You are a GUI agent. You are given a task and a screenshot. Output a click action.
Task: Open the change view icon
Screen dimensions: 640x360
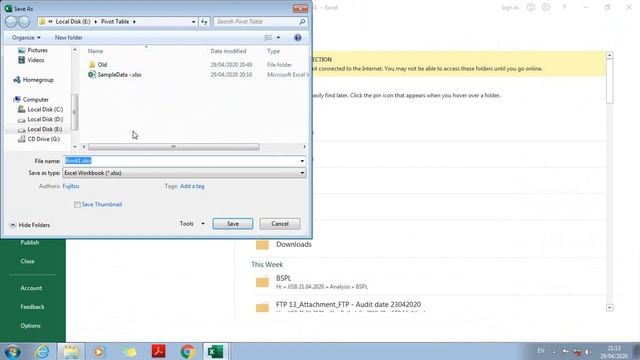[x=268, y=38]
